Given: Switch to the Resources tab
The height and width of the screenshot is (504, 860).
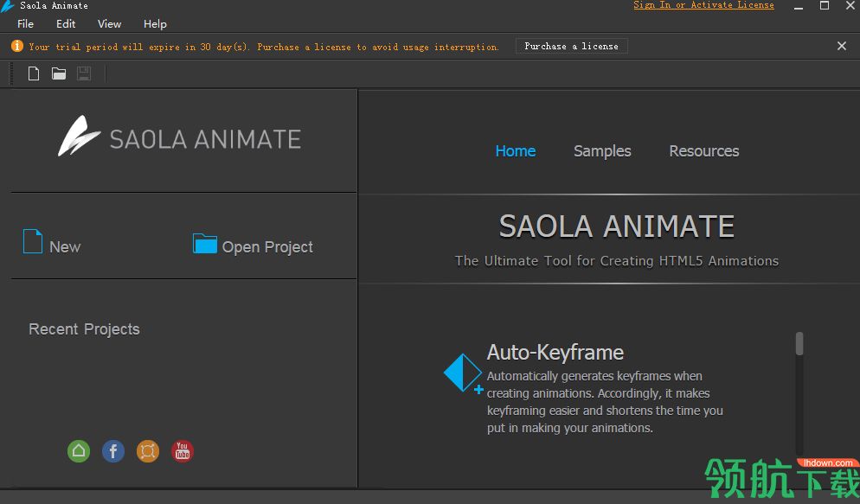Looking at the screenshot, I should pyautogui.click(x=704, y=151).
